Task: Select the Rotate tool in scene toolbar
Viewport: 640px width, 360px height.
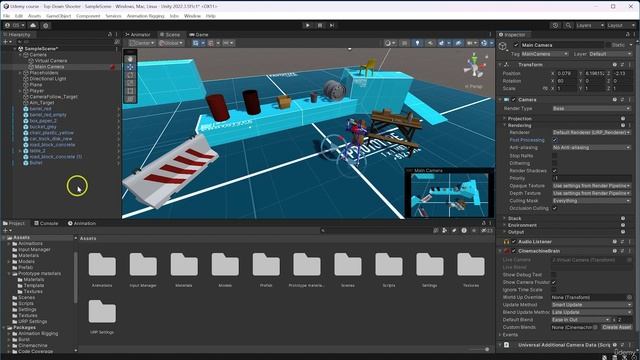Action: point(130,75)
